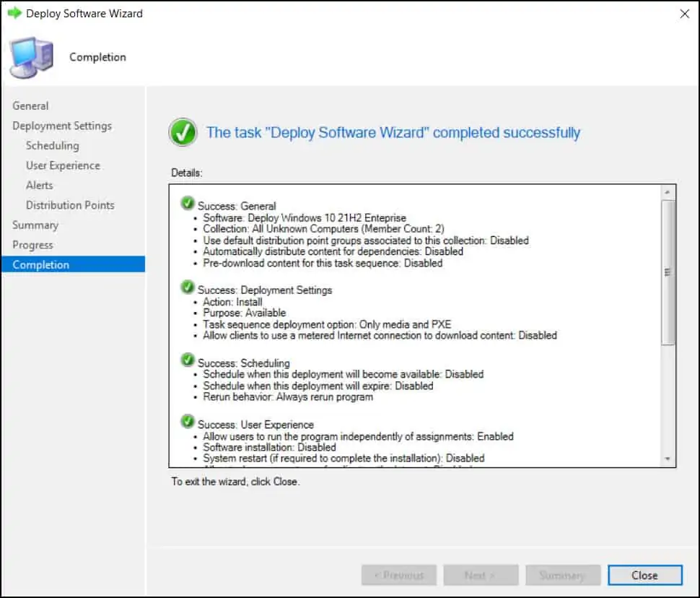Screen dimensions: 700x598
Task: Click the 'Success: General' heading text
Action: 237,206
